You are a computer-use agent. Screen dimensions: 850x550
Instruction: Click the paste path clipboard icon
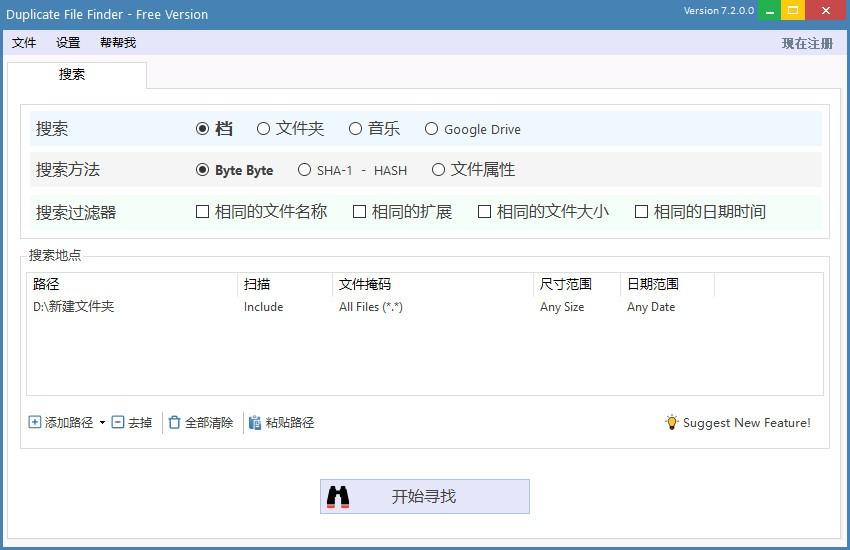click(x=255, y=422)
